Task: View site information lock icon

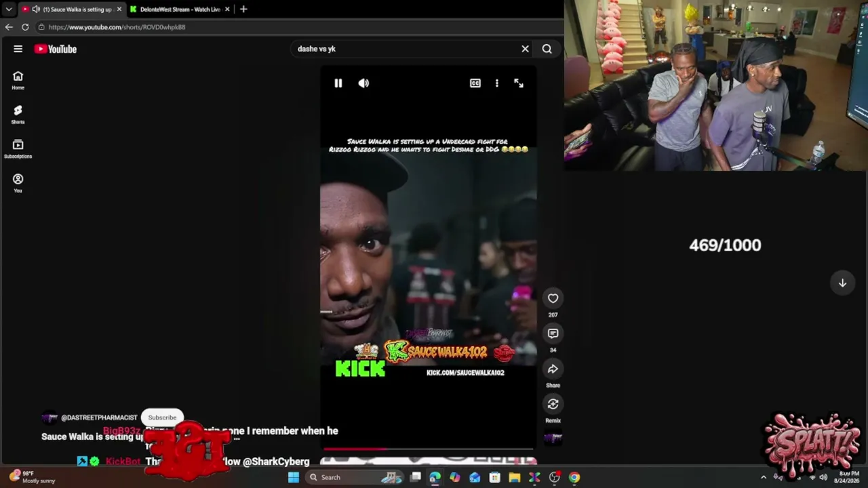Action: pos(41,27)
